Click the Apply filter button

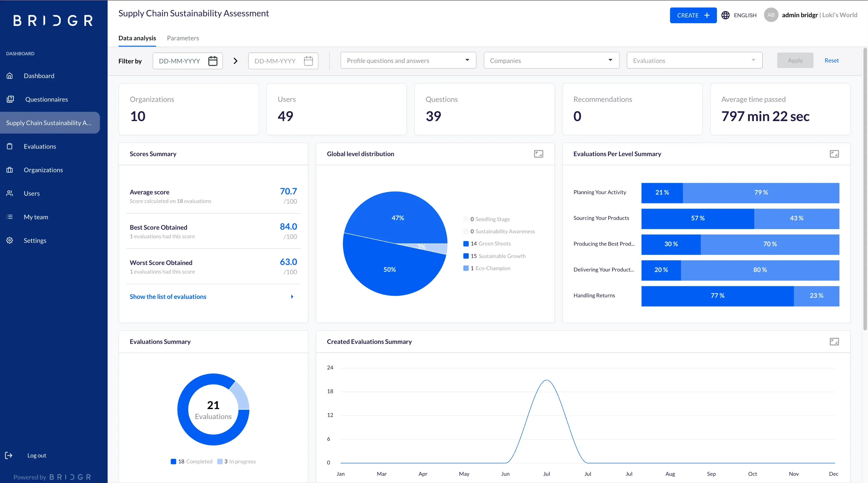pos(795,61)
